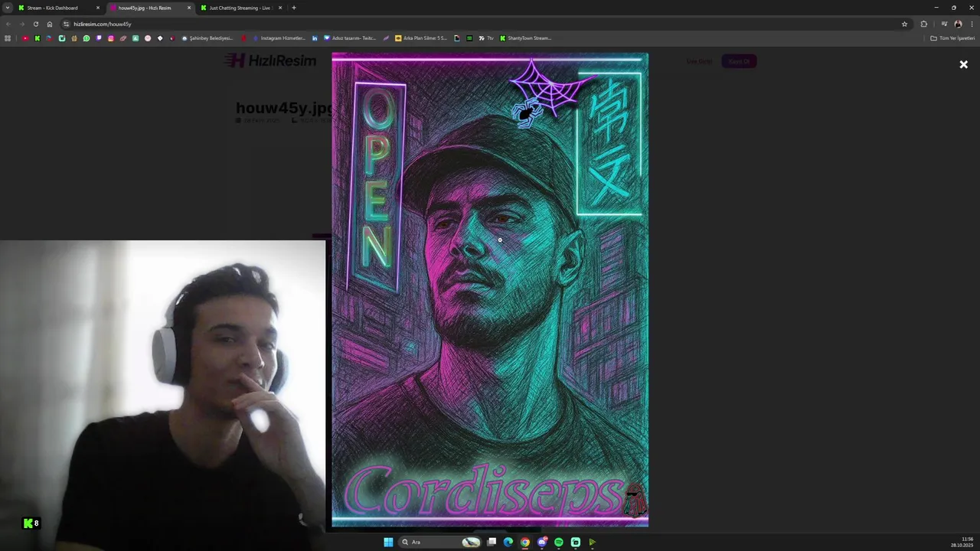Viewport: 980px width, 551px height.
Task: Open the clock and date in system tray
Action: (x=962, y=542)
